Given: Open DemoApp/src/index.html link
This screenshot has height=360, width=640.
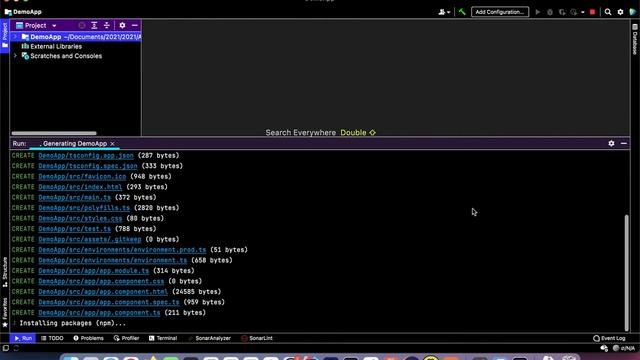Looking at the screenshot, I should [80, 187].
